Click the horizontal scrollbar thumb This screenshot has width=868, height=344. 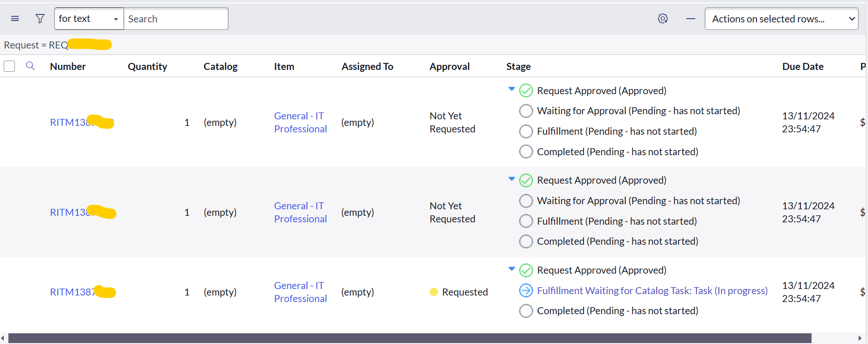tap(410, 338)
